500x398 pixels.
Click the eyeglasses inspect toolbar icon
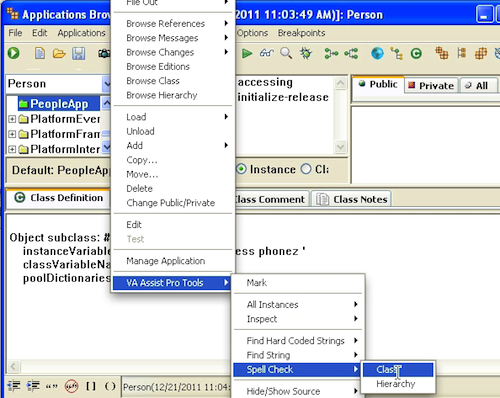pyautogui.click(x=267, y=53)
